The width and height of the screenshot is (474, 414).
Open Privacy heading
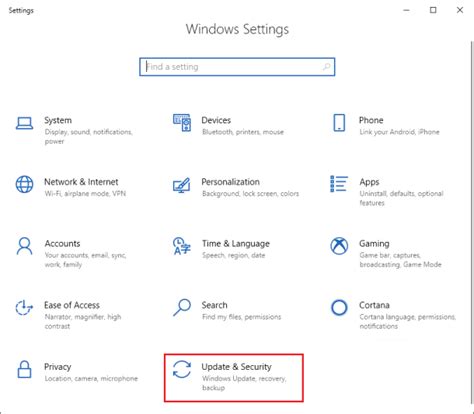click(58, 367)
